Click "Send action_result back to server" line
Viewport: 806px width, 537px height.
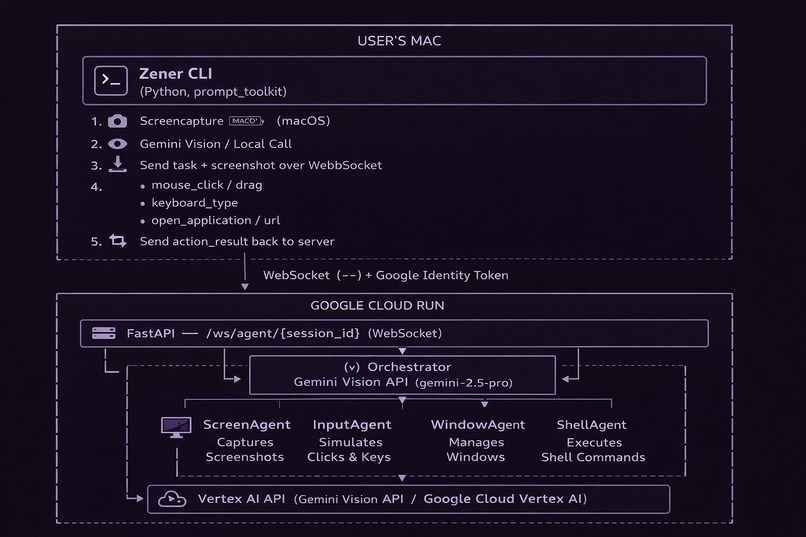(237, 241)
